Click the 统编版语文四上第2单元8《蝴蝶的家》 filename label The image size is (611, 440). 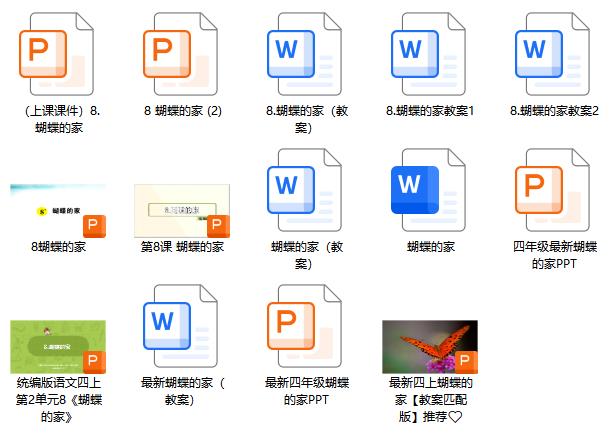(58, 399)
